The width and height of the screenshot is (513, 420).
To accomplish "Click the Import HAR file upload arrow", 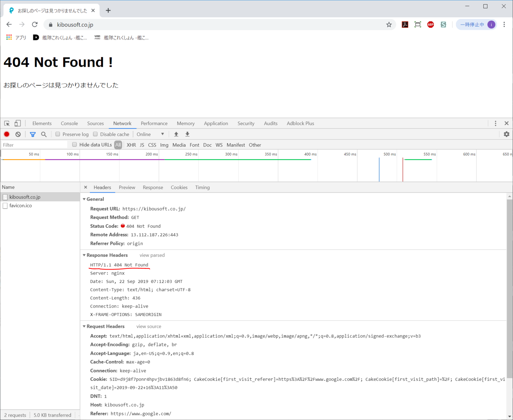I will point(176,134).
